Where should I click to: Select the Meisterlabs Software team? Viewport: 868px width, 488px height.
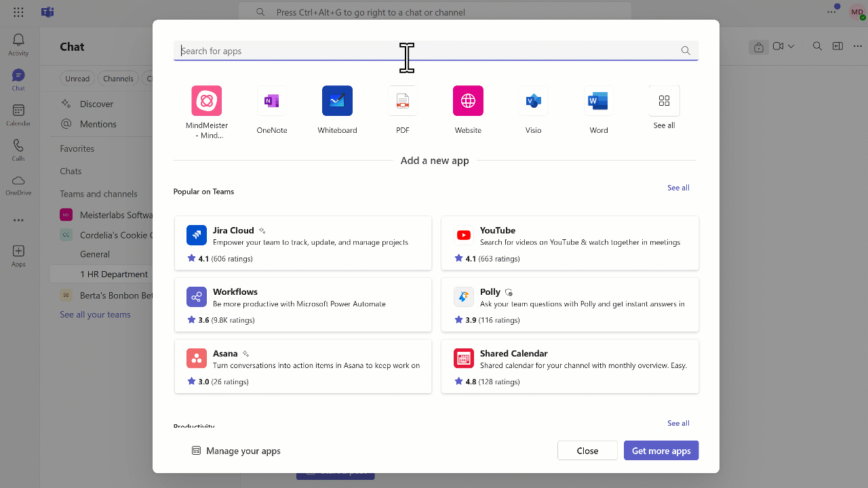point(105,215)
